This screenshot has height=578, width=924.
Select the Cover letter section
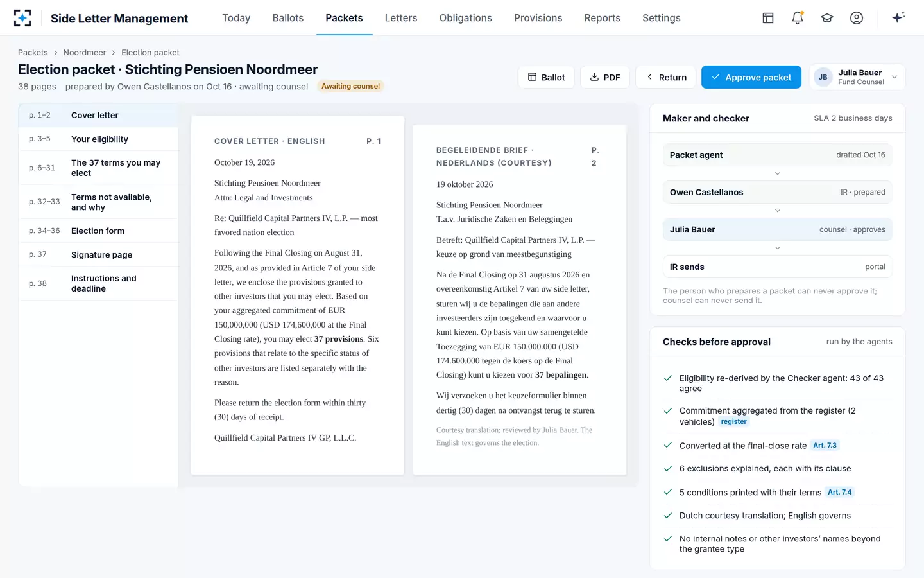point(98,116)
